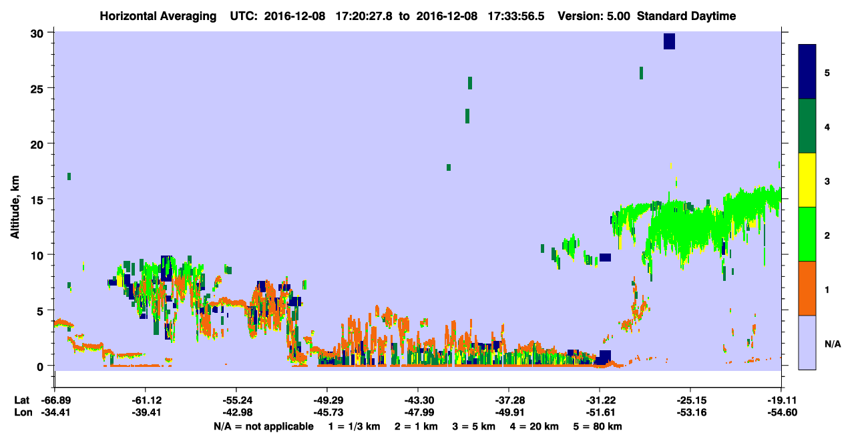The width and height of the screenshot is (868, 445).
Task: Click the '3 = 5 km' legend entry
Action: click(x=475, y=426)
